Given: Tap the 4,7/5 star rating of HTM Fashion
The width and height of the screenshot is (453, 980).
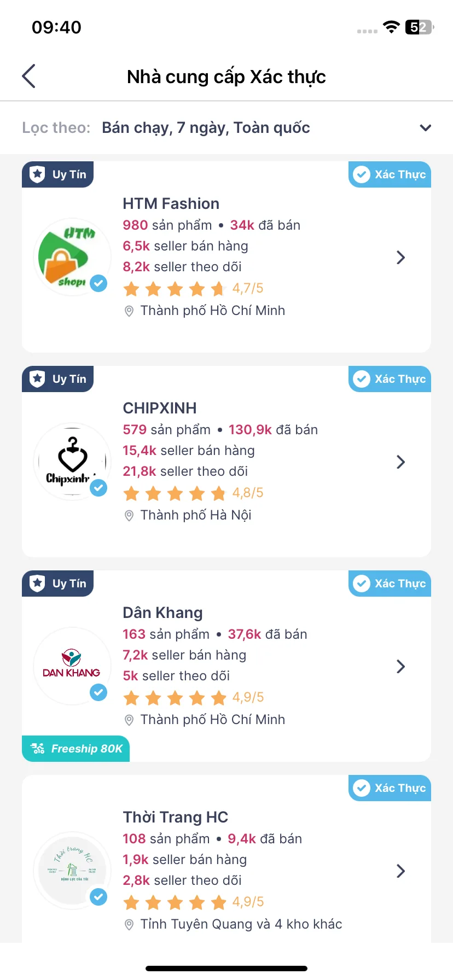Looking at the screenshot, I should [193, 288].
